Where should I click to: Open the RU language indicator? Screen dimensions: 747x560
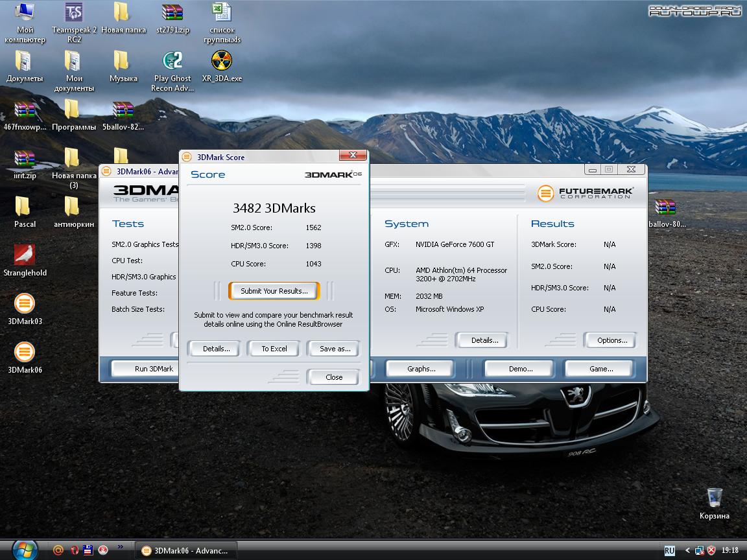[x=670, y=550]
